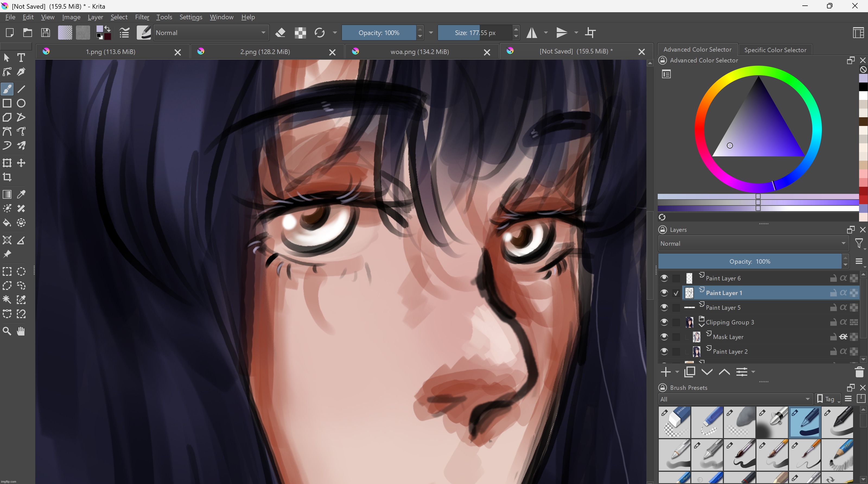Open the Filter menu
The image size is (868, 484).
click(x=142, y=17)
